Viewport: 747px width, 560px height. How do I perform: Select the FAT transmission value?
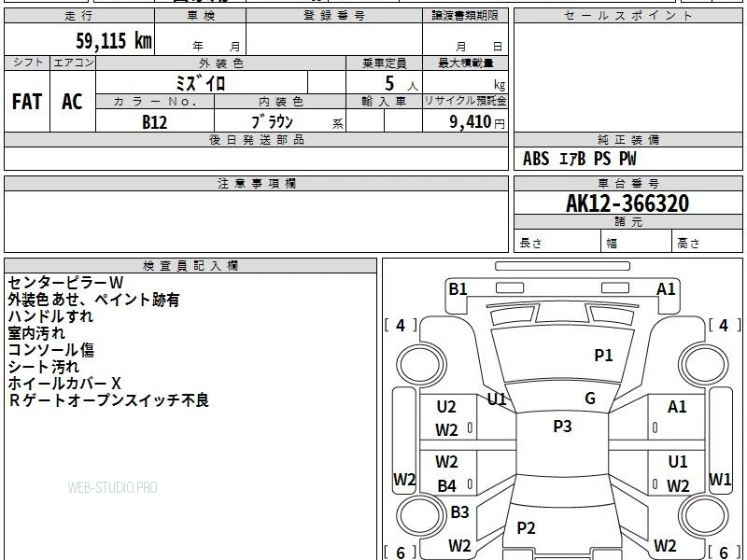coord(27,102)
